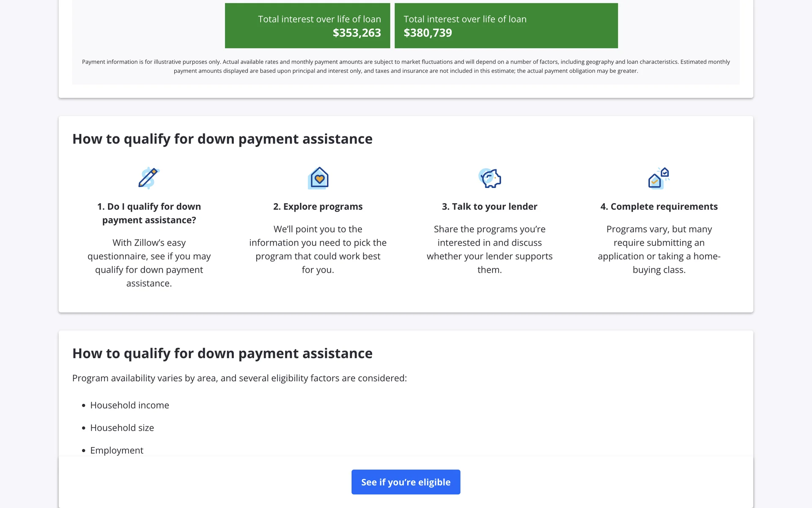Image resolution: width=812 pixels, height=508 pixels.
Task: Click the pencil and dollar sign icon
Action: click(x=148, y=178)
